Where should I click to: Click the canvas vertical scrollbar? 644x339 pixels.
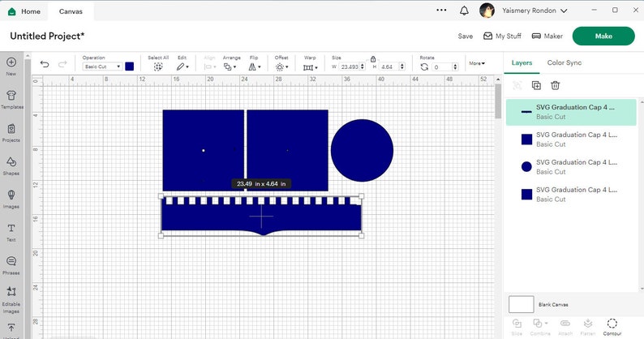pos(498,101)
